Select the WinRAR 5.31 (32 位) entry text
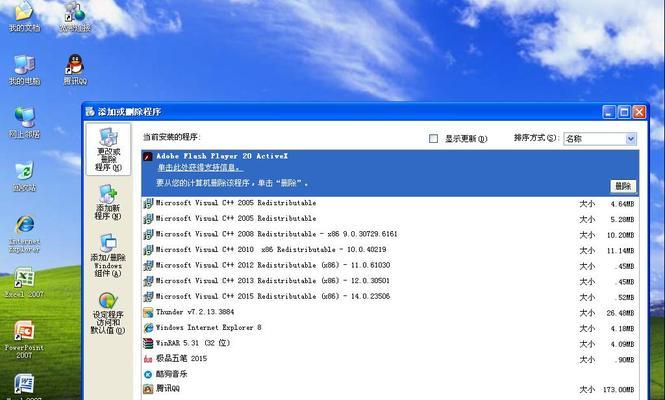This screenshot has width=665, height=400. (193, 343)
